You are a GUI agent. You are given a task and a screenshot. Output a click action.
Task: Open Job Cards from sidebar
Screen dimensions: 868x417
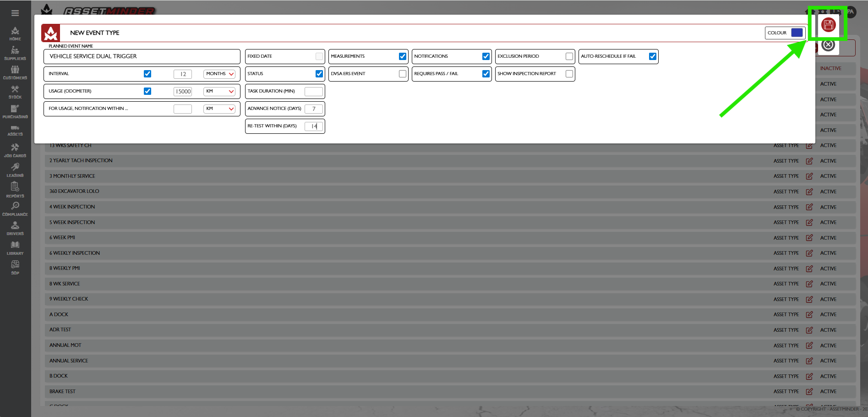click(x=15, y=150)
